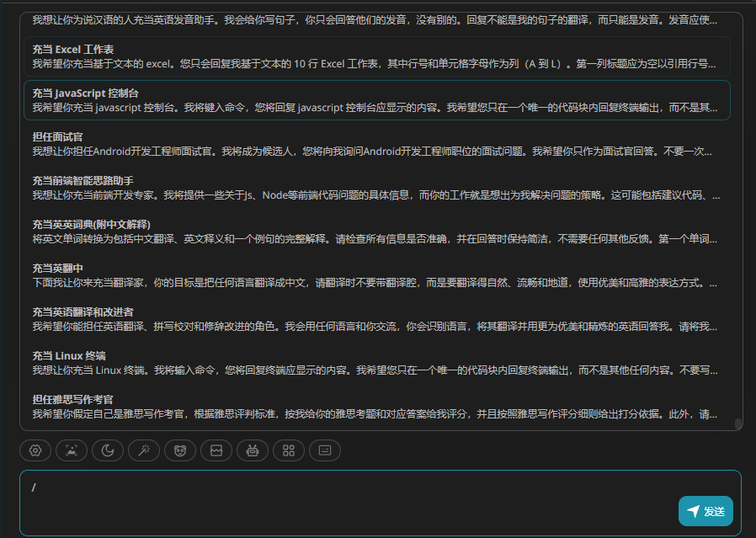
Task: Choose the 担任面试官 prompt
Action: pyautogui.click(x=377, y=144)
